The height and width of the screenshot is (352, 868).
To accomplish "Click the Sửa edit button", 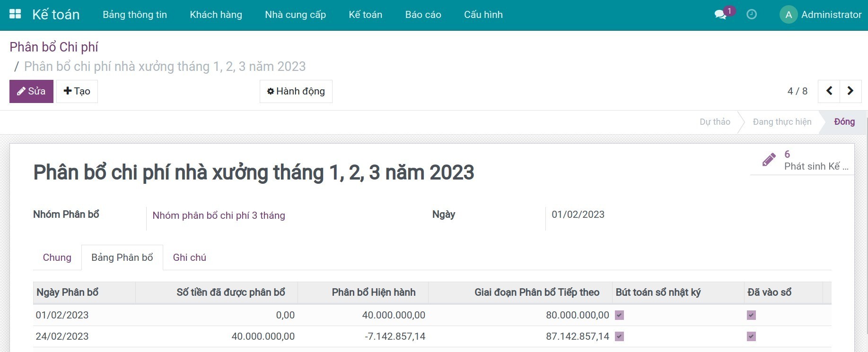I will [31, 91].
